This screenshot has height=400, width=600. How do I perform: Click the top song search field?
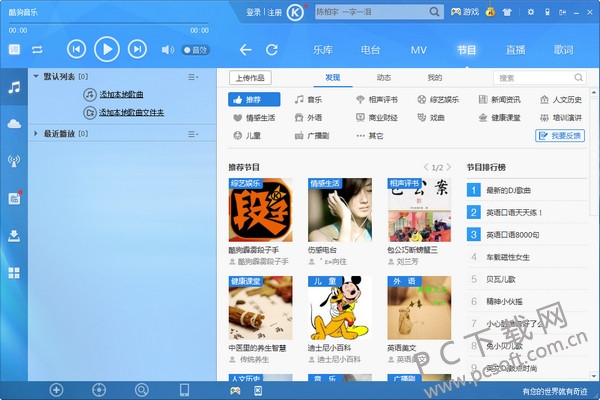(371, 12)
